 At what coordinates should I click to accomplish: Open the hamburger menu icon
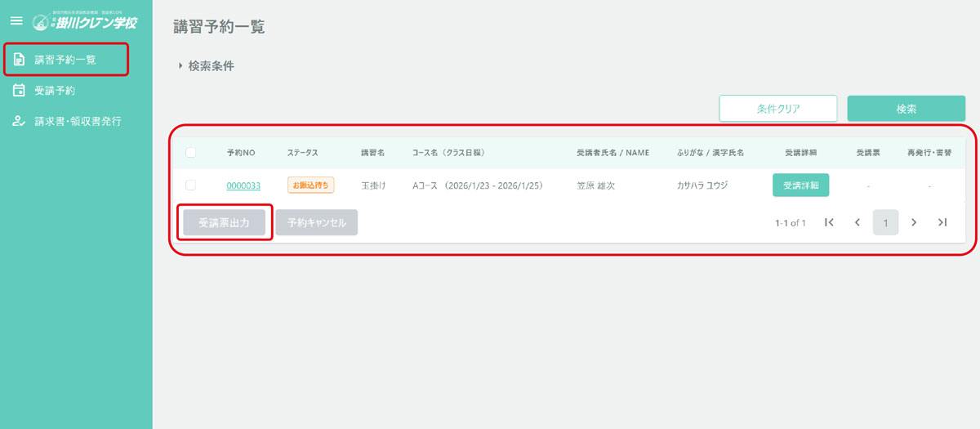point(16,20)
